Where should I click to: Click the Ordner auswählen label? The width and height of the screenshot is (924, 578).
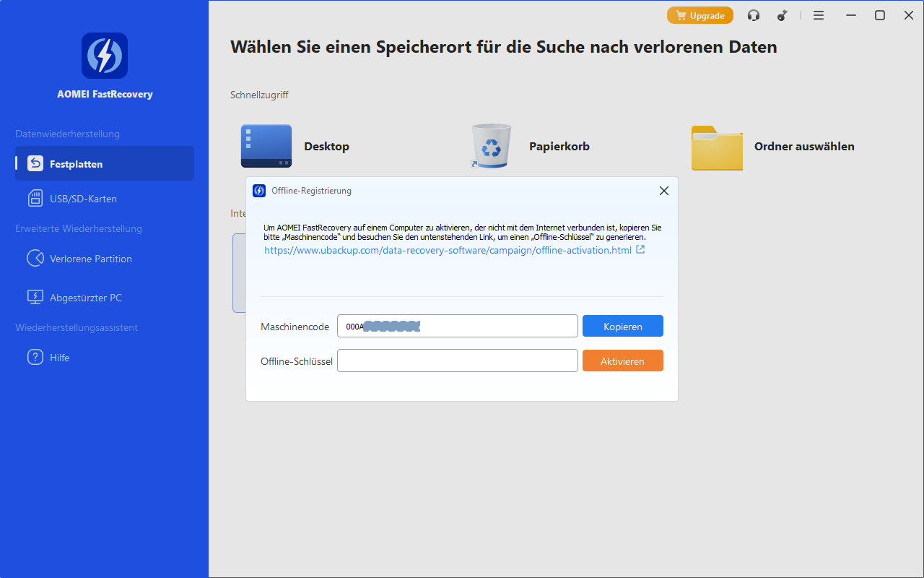804,146
